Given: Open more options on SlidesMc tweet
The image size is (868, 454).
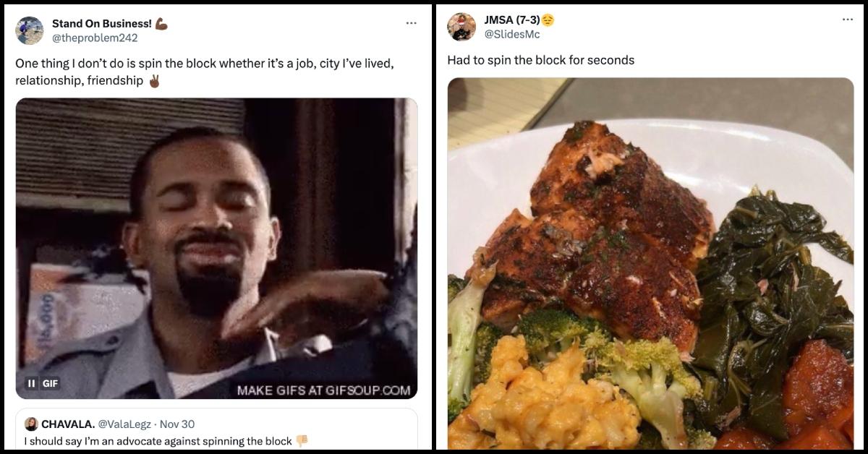Looking at the screenshot, I should click(x=848, y=20).
